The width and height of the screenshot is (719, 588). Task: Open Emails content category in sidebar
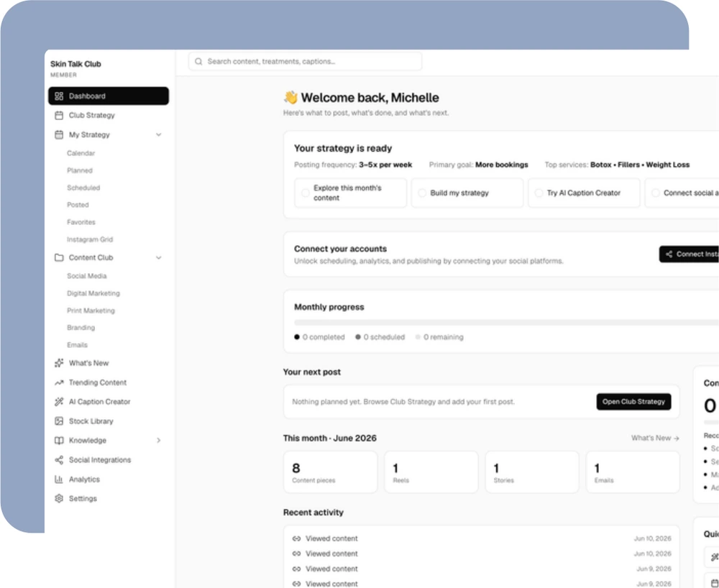(x=77, y=344)
